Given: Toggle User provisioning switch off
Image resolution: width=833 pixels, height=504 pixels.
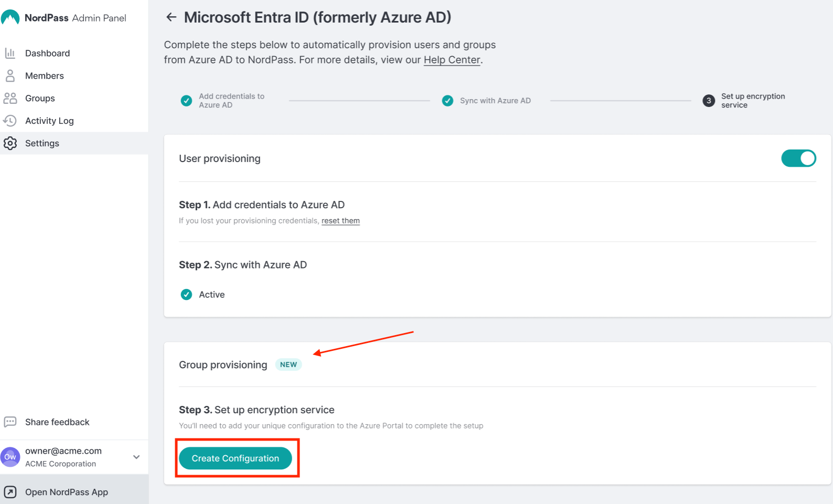Looking at the screenshot, I should pyautogui.click(x=798, y=158).
